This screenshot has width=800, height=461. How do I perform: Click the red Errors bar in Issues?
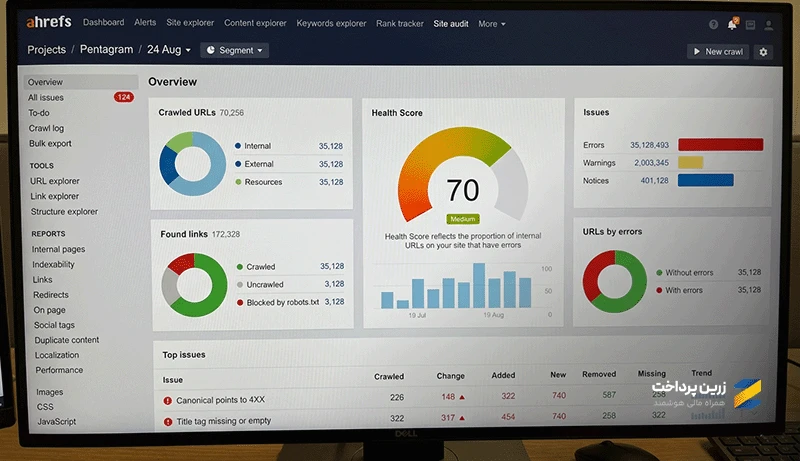720,145
